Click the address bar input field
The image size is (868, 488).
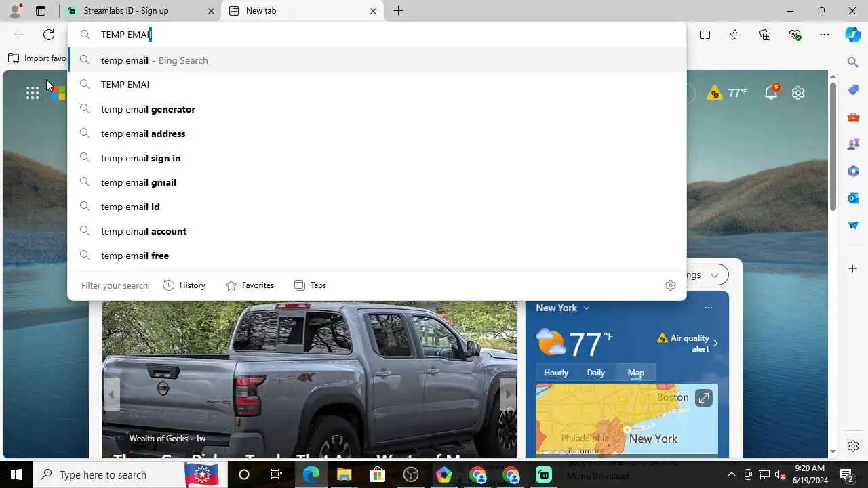(x=377, y=35)
